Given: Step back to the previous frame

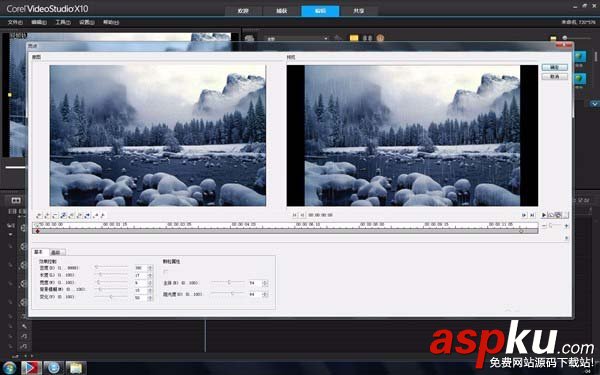Looking at the screenshot, I should [302, 215].
